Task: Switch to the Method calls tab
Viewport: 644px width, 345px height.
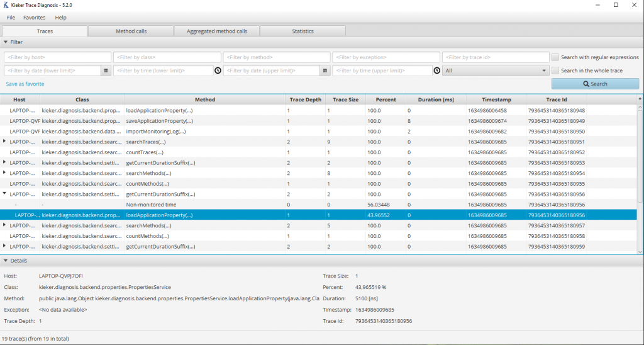Action: point(131,31)
